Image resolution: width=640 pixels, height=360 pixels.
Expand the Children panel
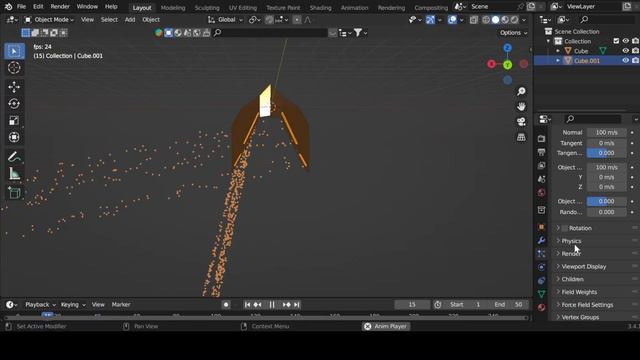572,279
